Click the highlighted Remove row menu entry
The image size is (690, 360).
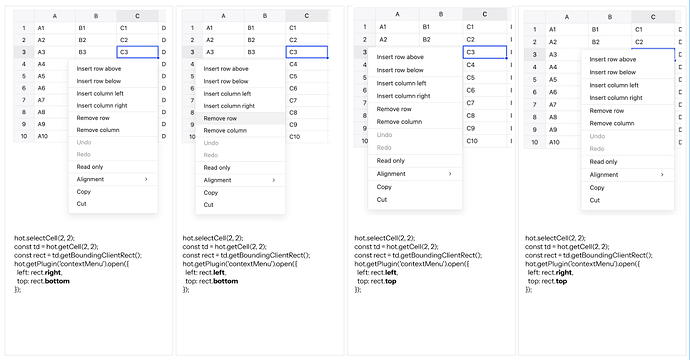(240, 118)
